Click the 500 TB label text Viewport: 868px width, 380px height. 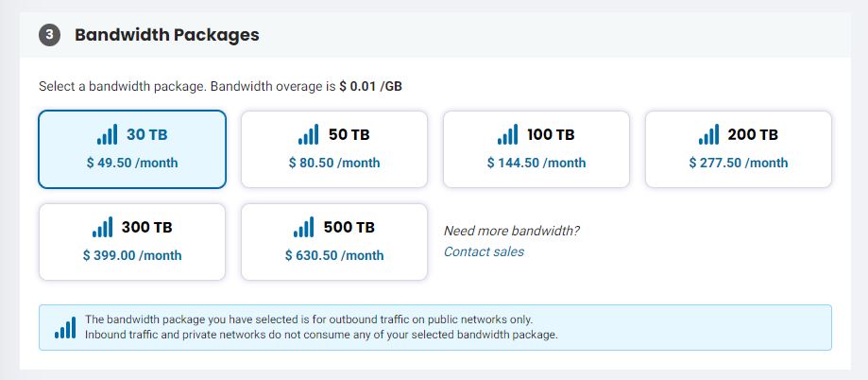(348, 228)
